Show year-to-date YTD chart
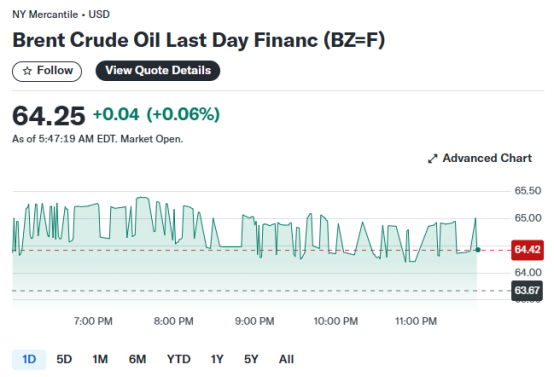This screenshot has width=554, height=377. click(x=178, y=359)
